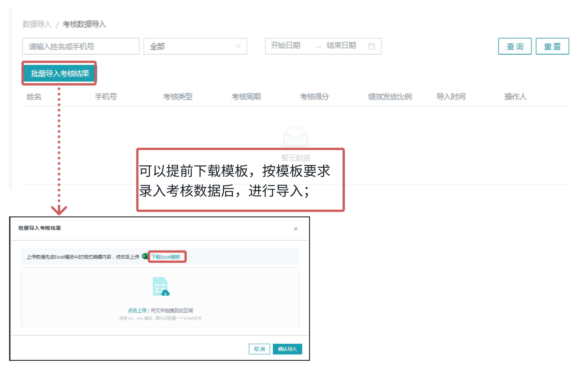Click the 重置 button

(x=552, y=46)
